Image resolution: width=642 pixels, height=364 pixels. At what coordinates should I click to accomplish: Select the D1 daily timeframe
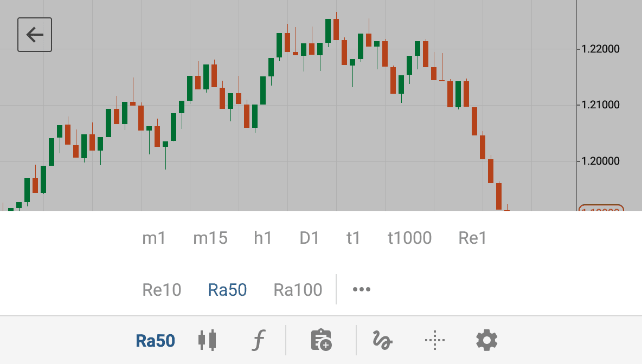tap(309, 238)
